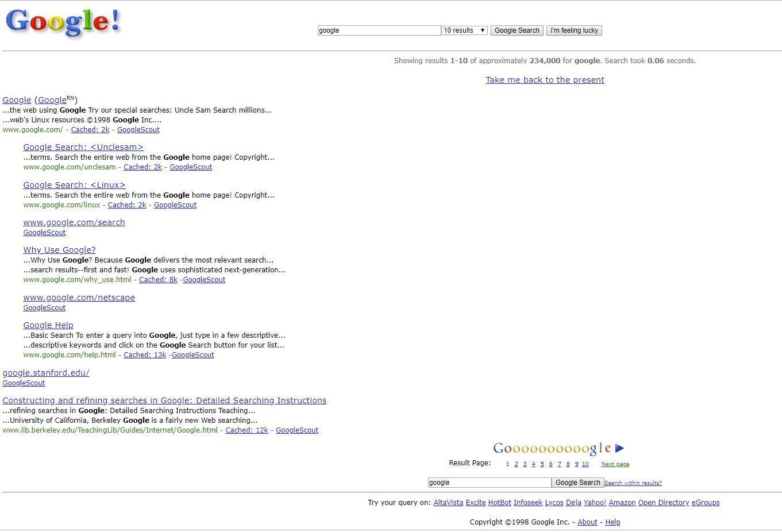Go to result page 6
The image size is (782, 532).
tap(550, 464)
